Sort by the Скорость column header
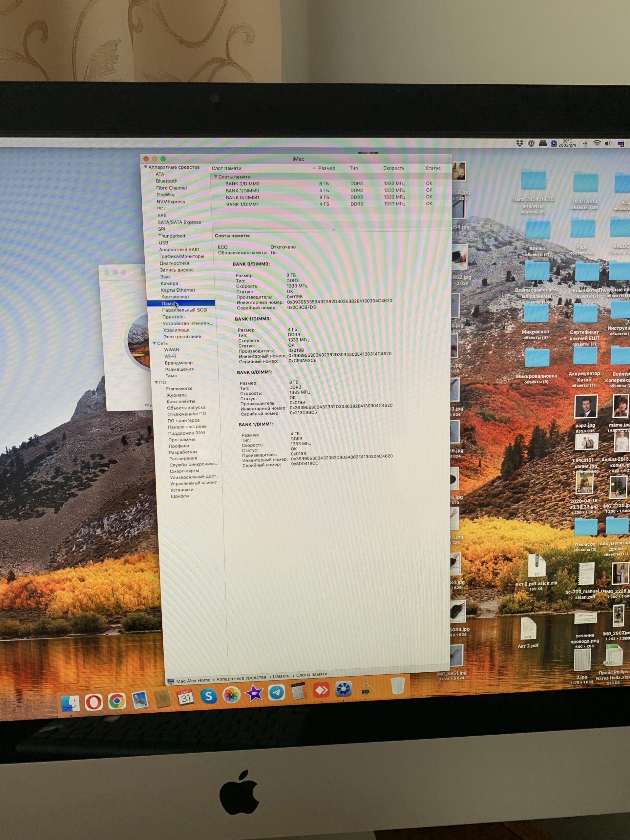Viewport: 630px width, 840px height. (393, 168)
